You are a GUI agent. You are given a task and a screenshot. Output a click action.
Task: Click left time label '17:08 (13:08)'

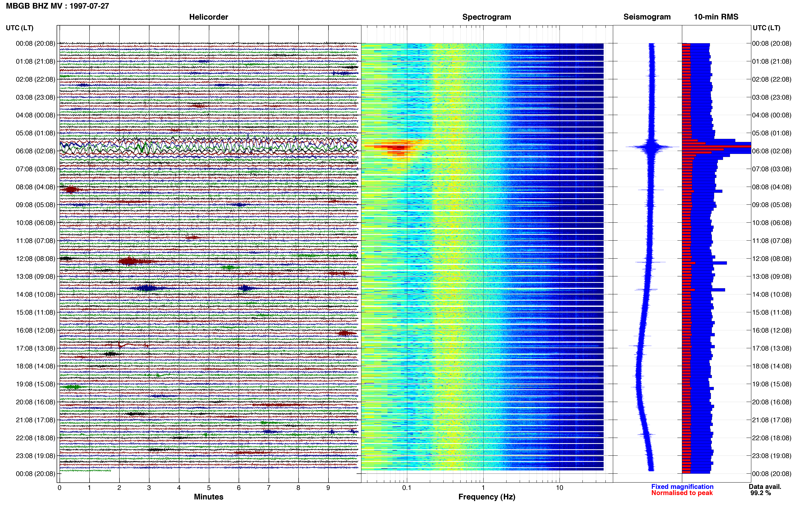point(36,348)
